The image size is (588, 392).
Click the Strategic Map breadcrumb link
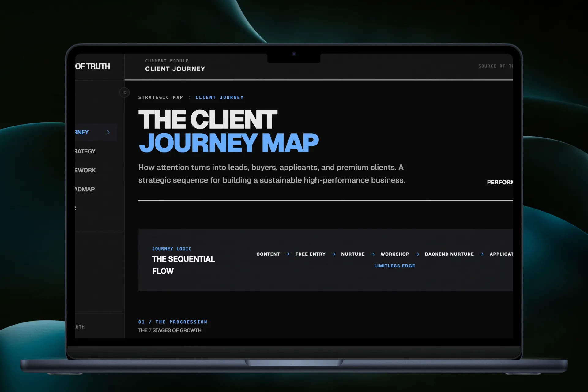coord(160,97)
